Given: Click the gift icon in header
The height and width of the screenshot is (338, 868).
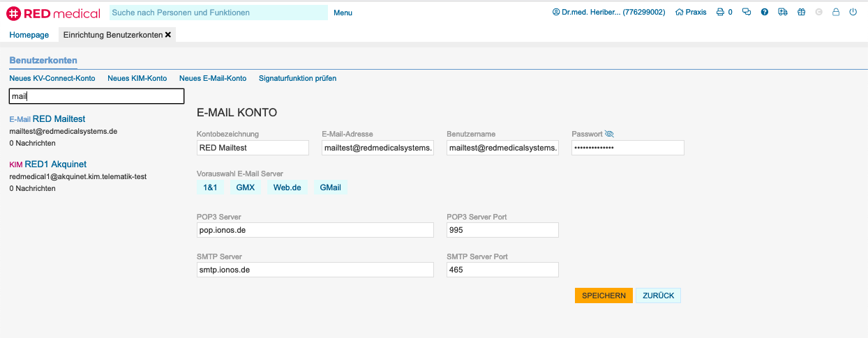Looking at the screenshot, I should [x=801, y=13].
